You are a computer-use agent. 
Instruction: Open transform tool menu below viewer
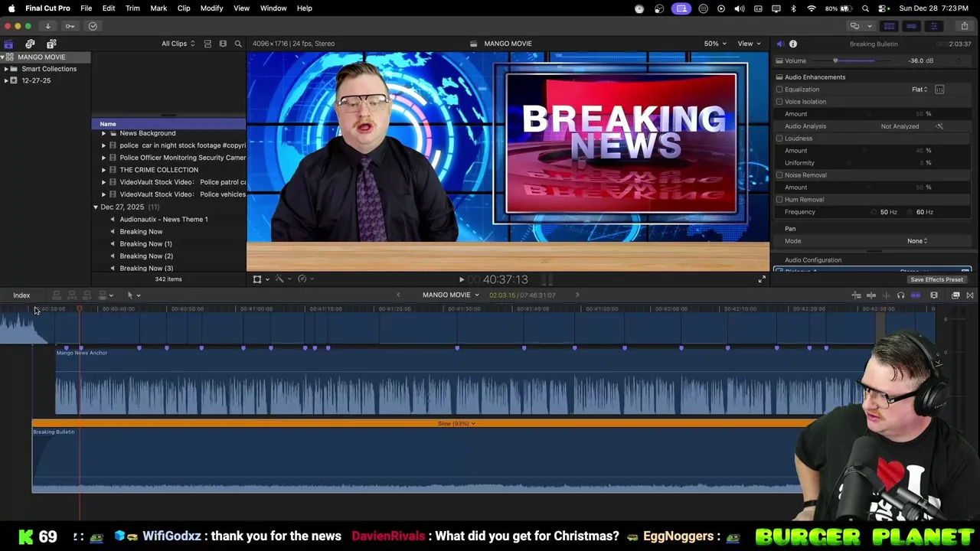(260, 279)
